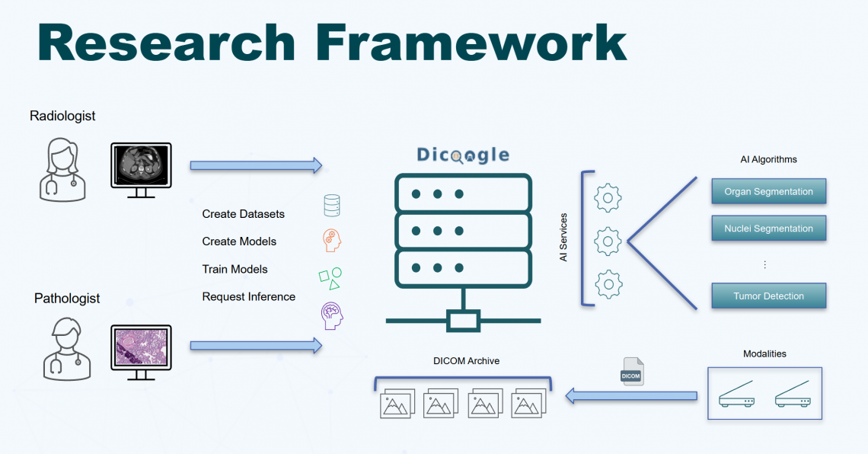Viewport: 868px width, 454px height.
Task: Select the monitor showing the CT scan
Action: pyautogui.click(x=141, y=170)
